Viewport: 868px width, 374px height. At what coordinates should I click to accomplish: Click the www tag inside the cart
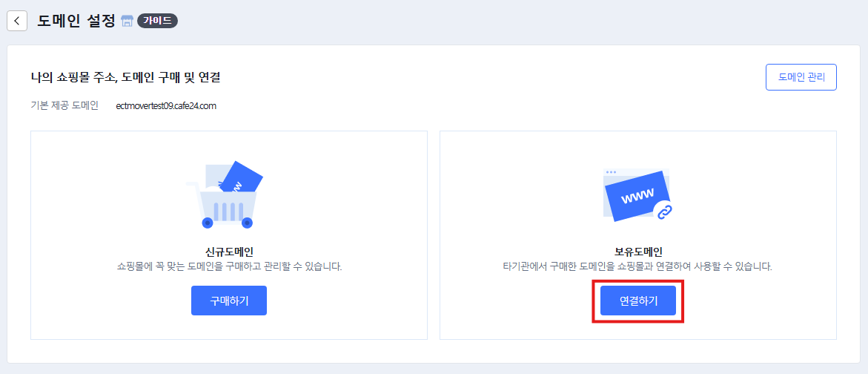tap(241, 177)
